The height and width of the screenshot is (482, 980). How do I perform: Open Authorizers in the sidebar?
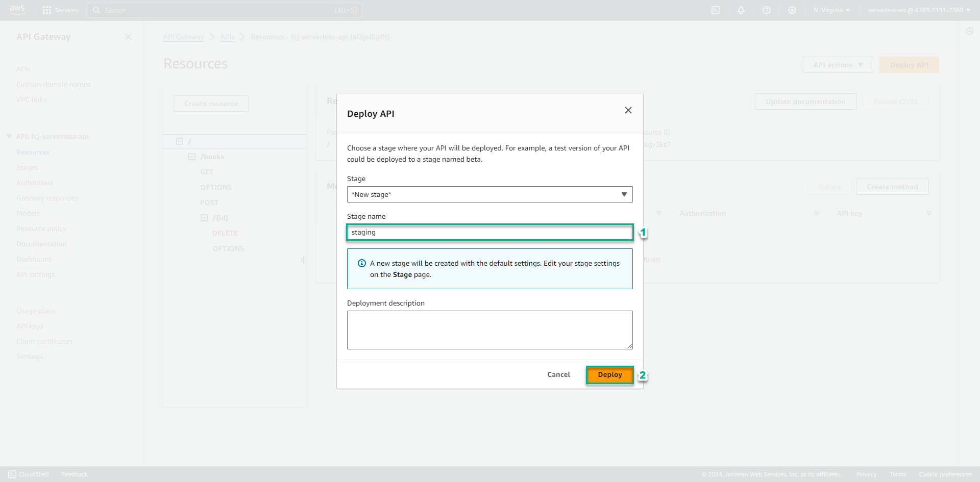pos(35,183)
